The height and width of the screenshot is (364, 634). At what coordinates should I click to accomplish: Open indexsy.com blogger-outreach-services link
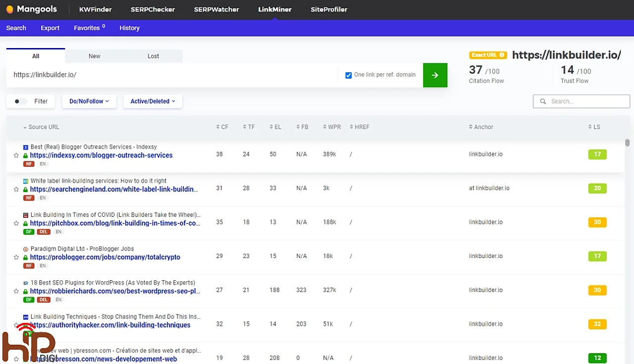(101, 156)
